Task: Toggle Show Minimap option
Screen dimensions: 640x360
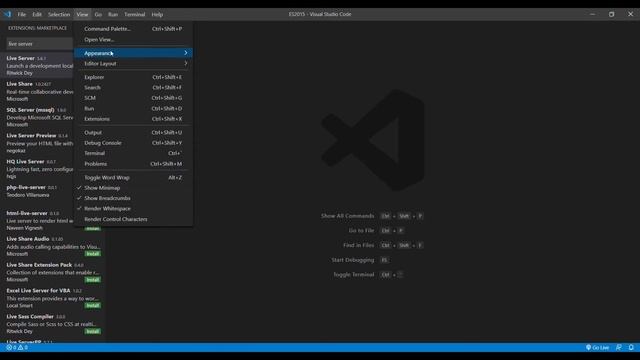Action: click(x=133, y=188)
